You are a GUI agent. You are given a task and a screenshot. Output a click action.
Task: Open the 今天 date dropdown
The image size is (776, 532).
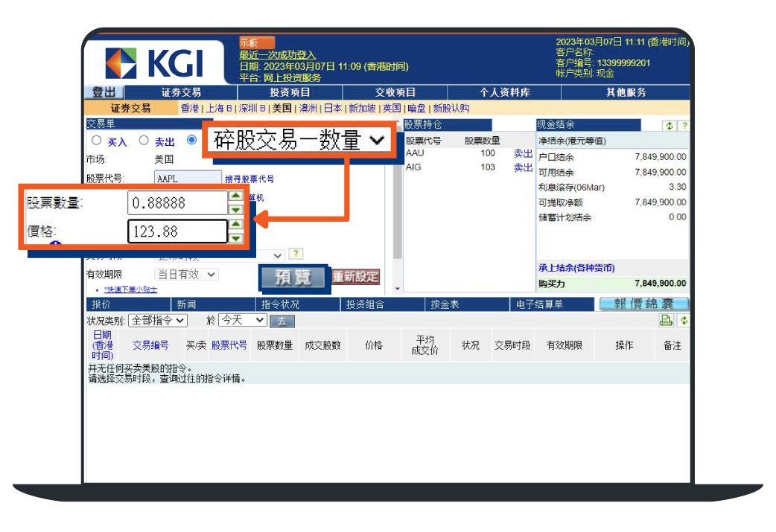[x=242, y=320]
